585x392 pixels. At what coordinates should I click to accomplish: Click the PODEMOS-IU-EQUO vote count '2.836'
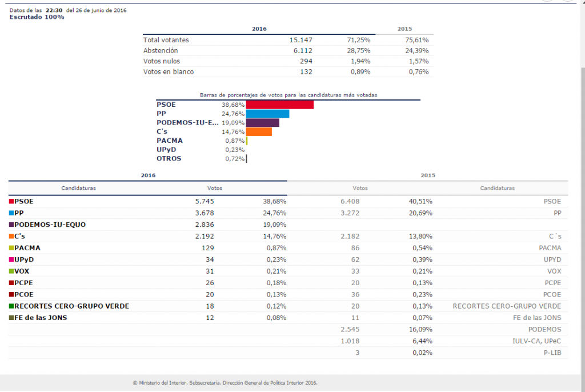click(205, 225)
